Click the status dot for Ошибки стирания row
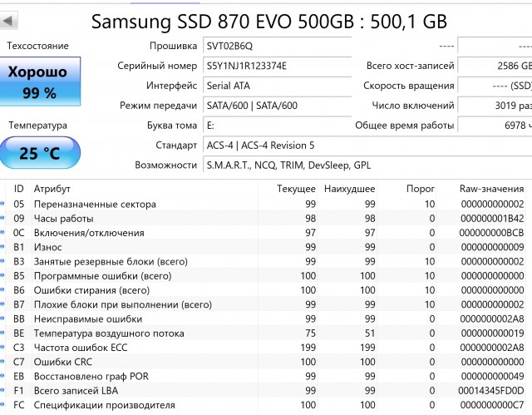 [x=2, y=290]
